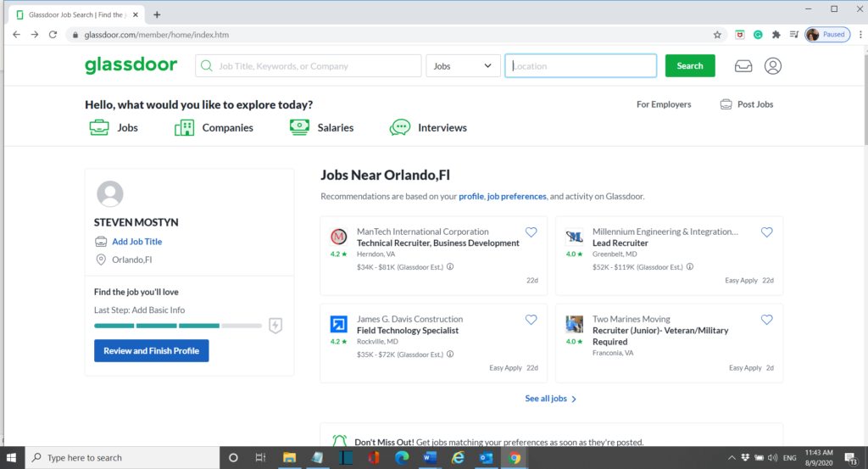
Task: Go back to the previous page
Action: pyautogui.click(x=16, y=34)
